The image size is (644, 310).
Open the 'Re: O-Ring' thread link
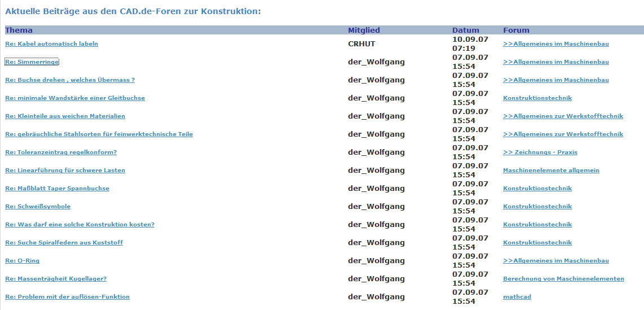tap(22, 261)
